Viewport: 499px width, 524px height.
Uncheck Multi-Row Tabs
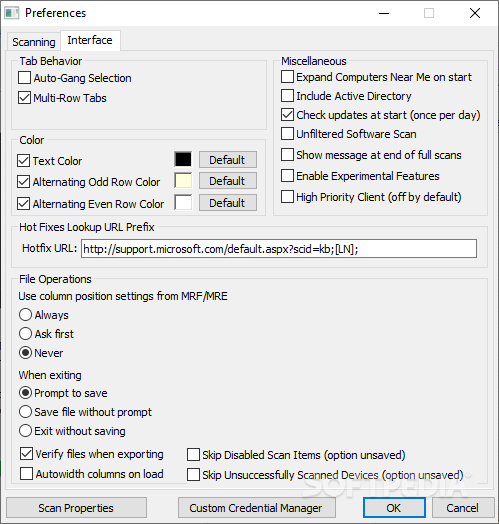point(24,98)
